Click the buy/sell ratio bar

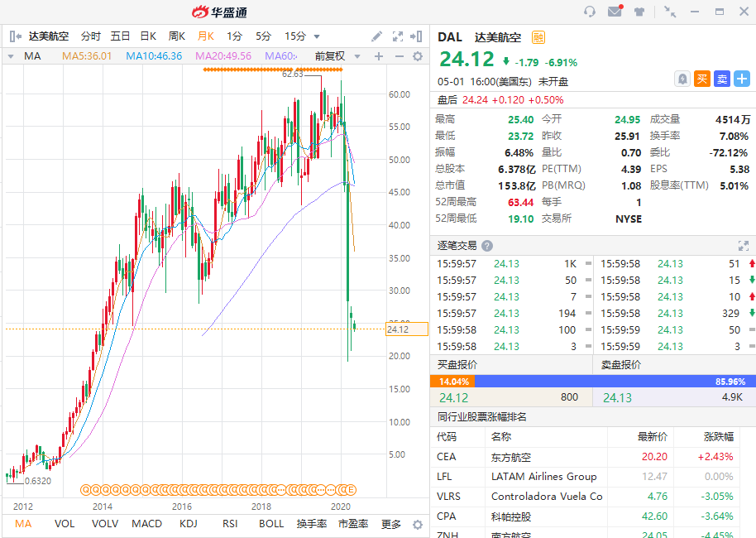click(x=592, y=382)
